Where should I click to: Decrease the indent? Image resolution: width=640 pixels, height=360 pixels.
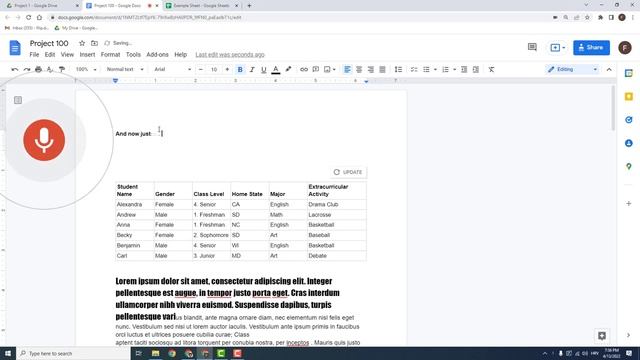tap(464, 69)
